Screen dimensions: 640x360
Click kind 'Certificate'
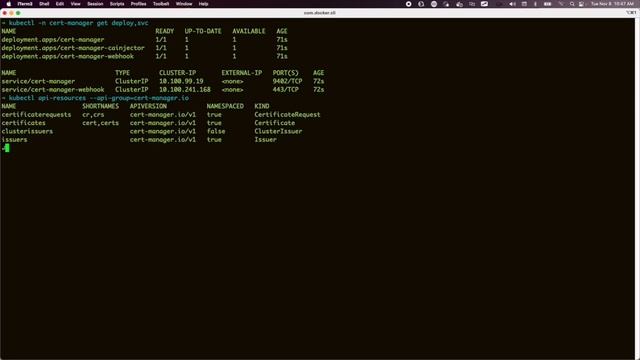point(274,123)
